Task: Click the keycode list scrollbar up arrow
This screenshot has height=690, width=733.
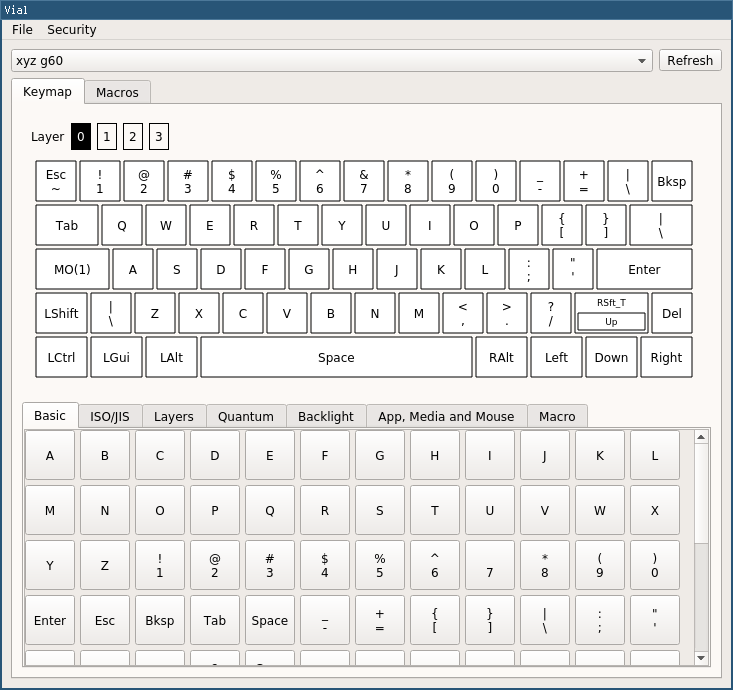Action: point(701,437)
